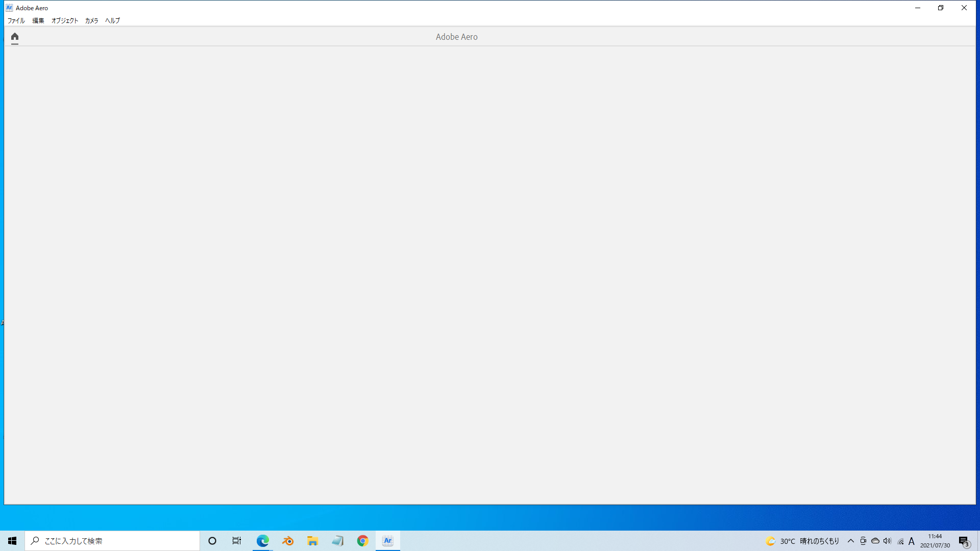Viewport: 980px width, 551px height.
Task: Open the カメラ menu
Action: 91,21
